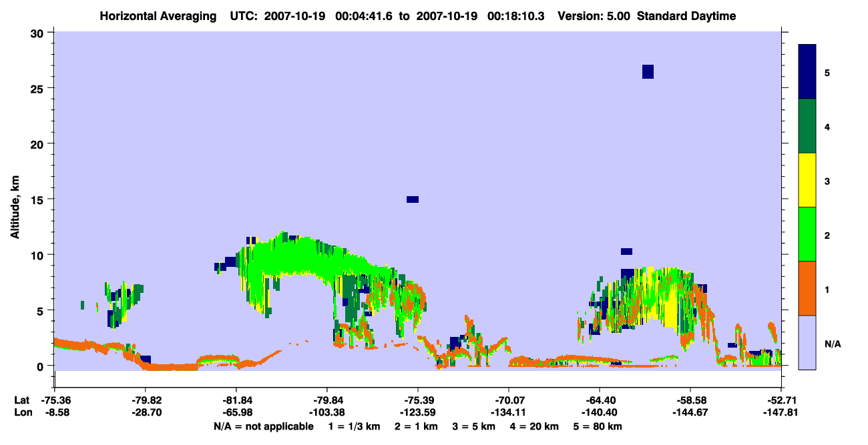This screenshot has height=445, width=868.
Task: Click the 'Lat' row label
Action: coord(22,400)
